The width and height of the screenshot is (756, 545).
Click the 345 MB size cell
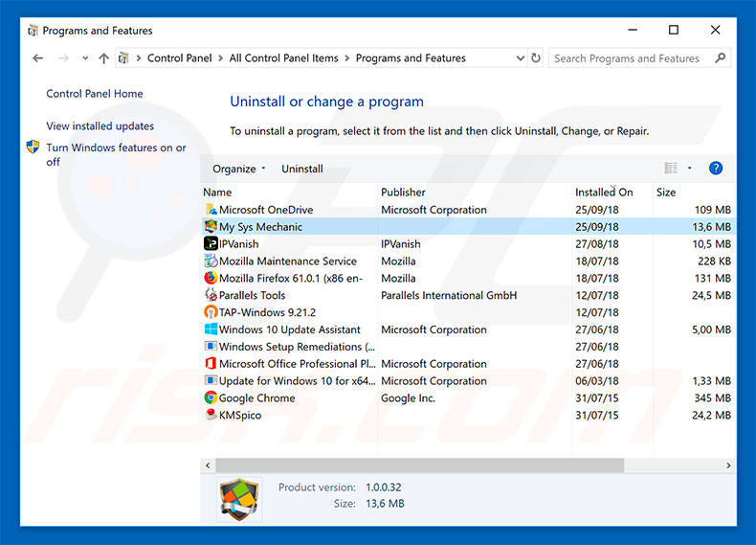click(x=712, y=397)
